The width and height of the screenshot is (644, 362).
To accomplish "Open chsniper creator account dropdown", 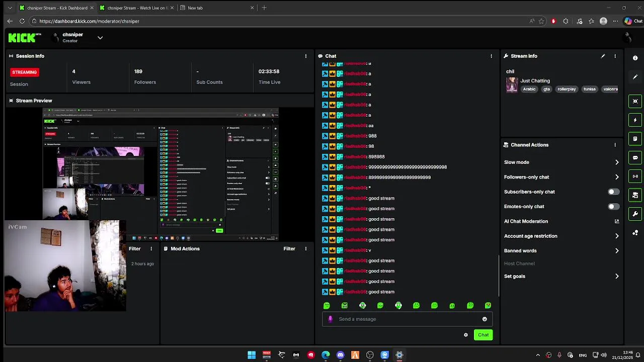I will click(100, 38).
